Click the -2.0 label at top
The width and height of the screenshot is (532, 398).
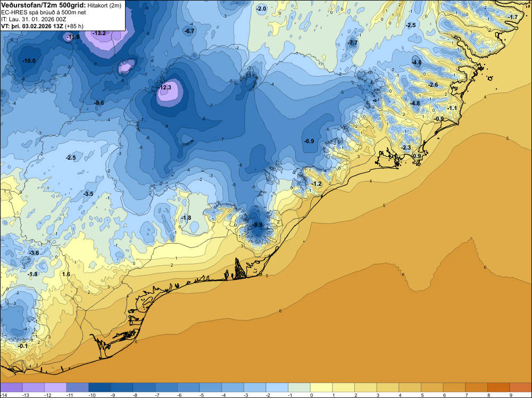coord(261,9)
